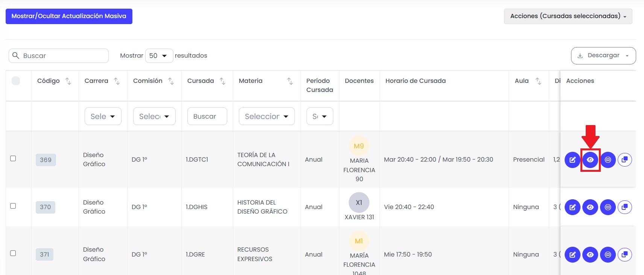View details eye icon for row 370

[590, 207]
